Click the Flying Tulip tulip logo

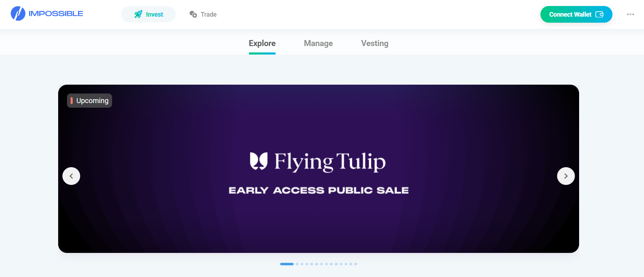click(259, 161)
